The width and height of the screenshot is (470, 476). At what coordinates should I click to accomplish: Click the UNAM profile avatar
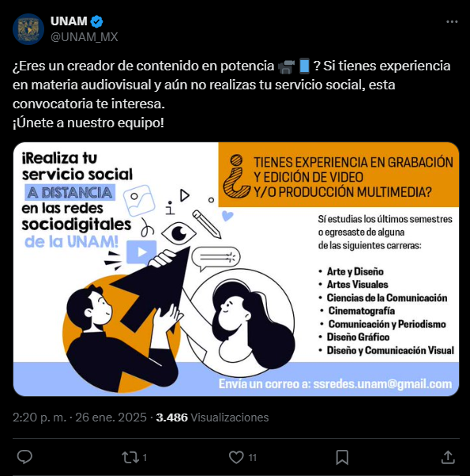(28, 29)
